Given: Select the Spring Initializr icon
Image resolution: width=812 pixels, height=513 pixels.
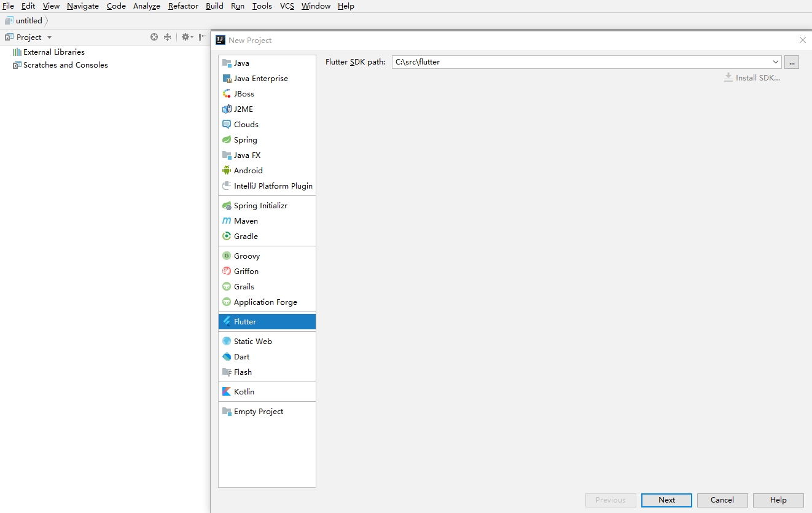Looking at the screenshot, I should coord(227,206).
